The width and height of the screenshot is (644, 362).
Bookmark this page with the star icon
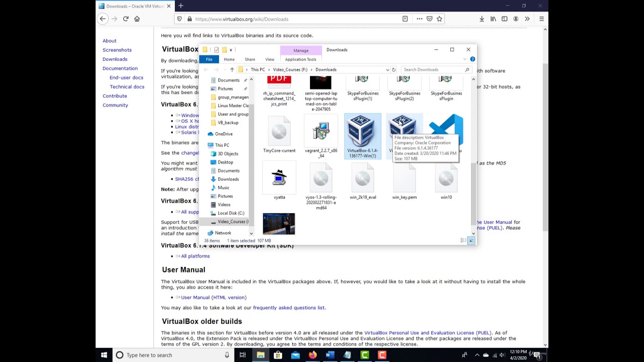439,19
